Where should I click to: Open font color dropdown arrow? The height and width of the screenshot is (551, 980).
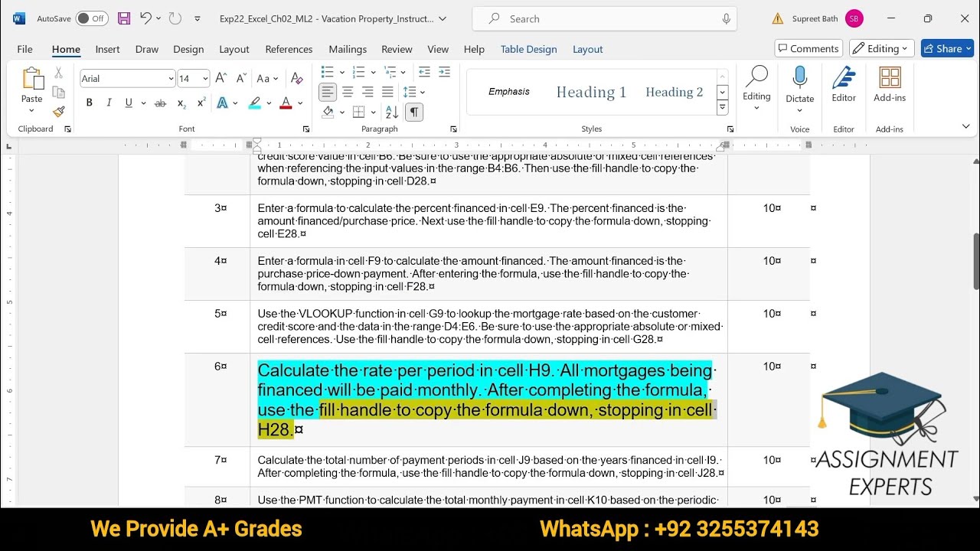click(300, 103)
